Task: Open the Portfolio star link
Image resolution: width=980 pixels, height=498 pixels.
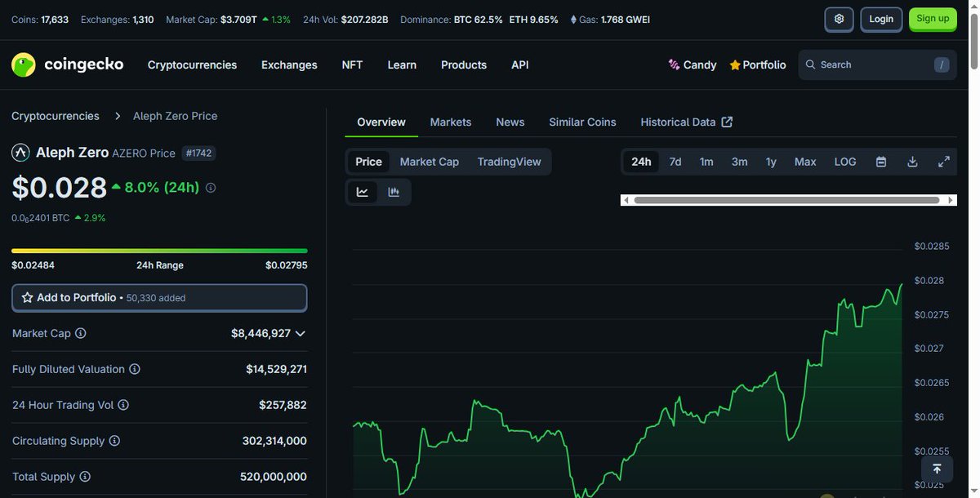Action: coord(758,64)
